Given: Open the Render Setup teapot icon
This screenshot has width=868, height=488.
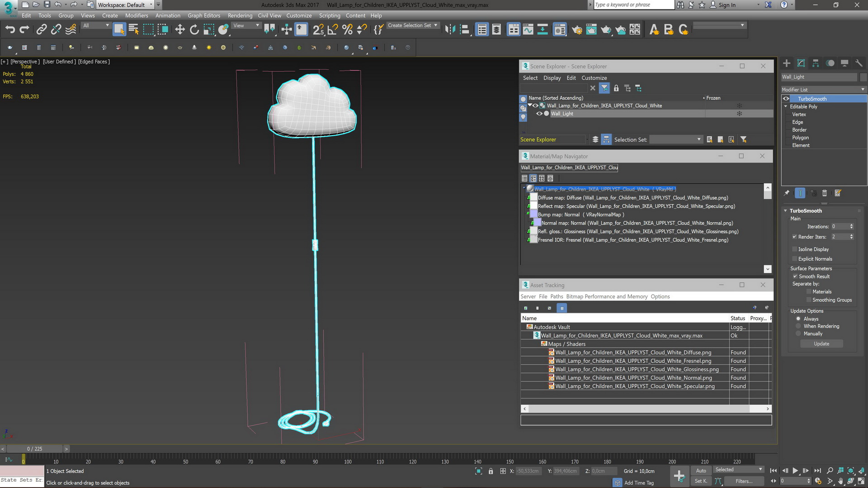Looking at the screenshot, I should [x=576, y=30].
